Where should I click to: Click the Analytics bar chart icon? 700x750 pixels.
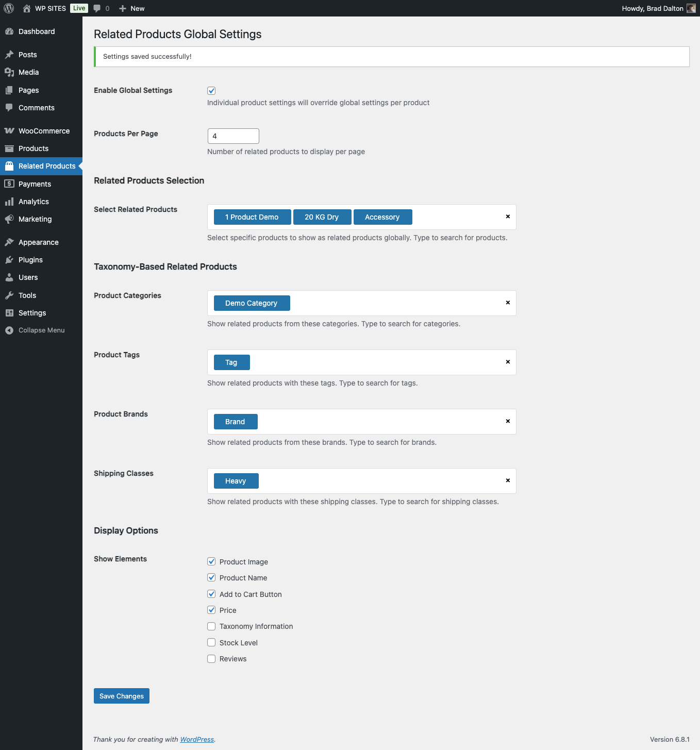9,202
